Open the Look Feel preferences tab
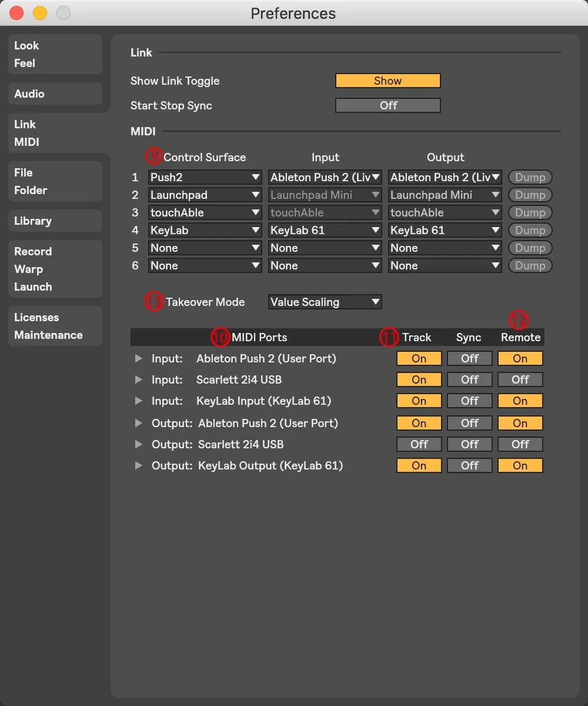Viewport: 588px width, 706px height. (x=55, y=54)
